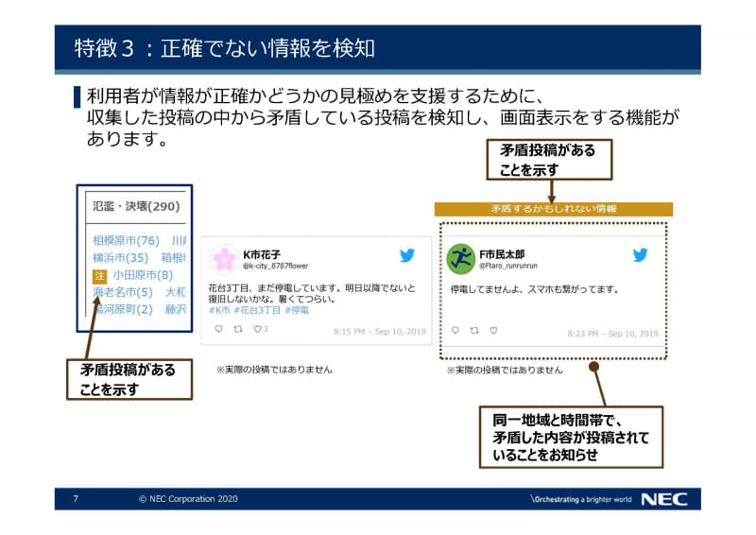The height and width of the screenshot is (535, 756).
Task: Open 湯河原町(2) link
Action: click(124, 309)
